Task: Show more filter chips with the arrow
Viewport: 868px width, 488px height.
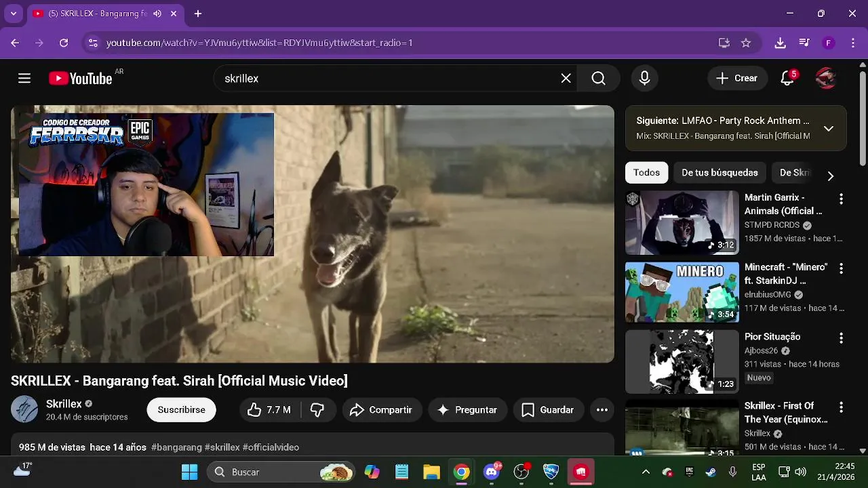Action: (831, 176)
